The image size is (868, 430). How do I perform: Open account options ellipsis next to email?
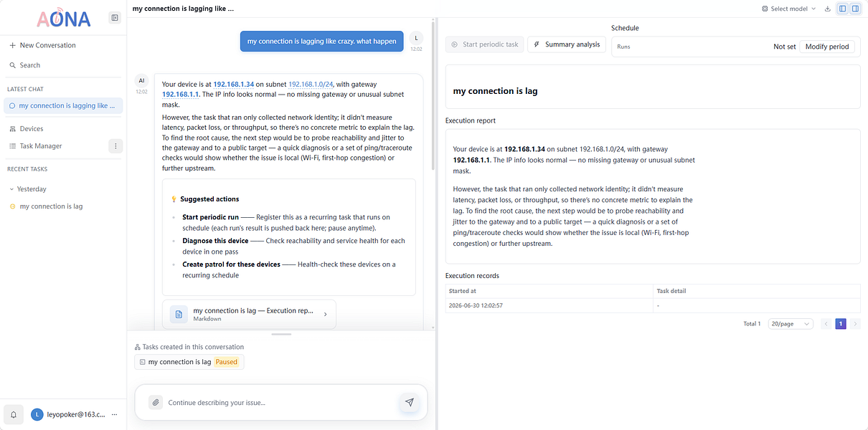coord(115,414)
